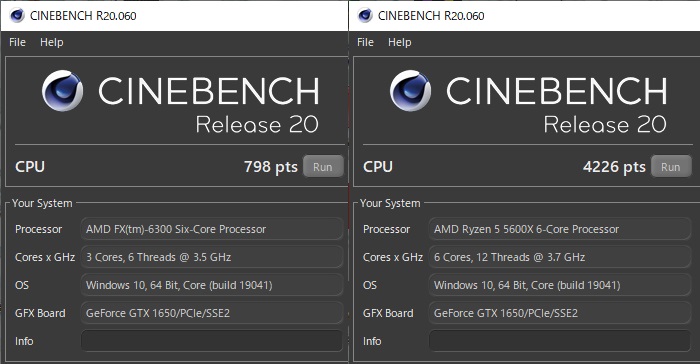The width and height of the screenshot is (700, 364).
Task: Run CPU test beside 798 pts
Action: (x=323, y=167)
